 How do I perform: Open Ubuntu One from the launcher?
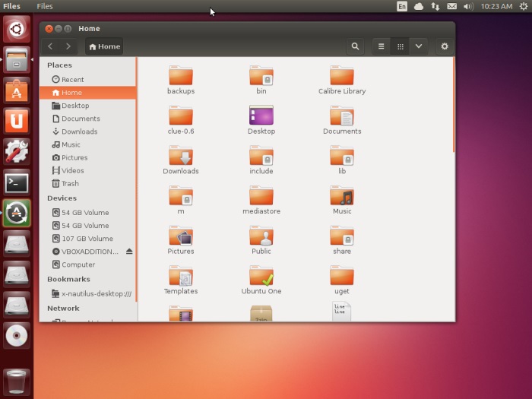tap(17, 121)
